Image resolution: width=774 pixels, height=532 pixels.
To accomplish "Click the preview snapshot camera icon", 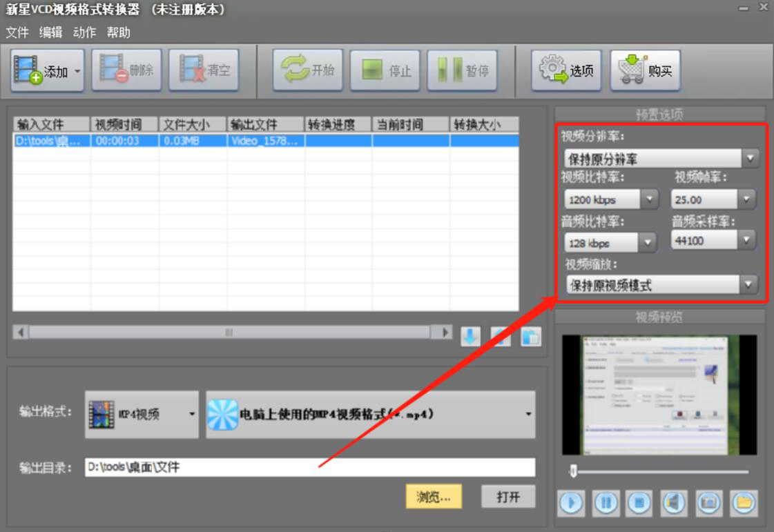I will click(x=709, y=503).
